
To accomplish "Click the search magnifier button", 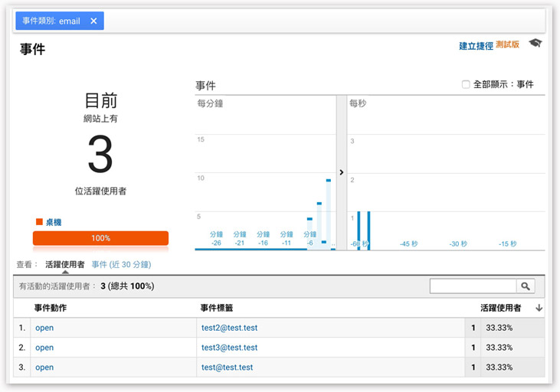I will [526, 286].
